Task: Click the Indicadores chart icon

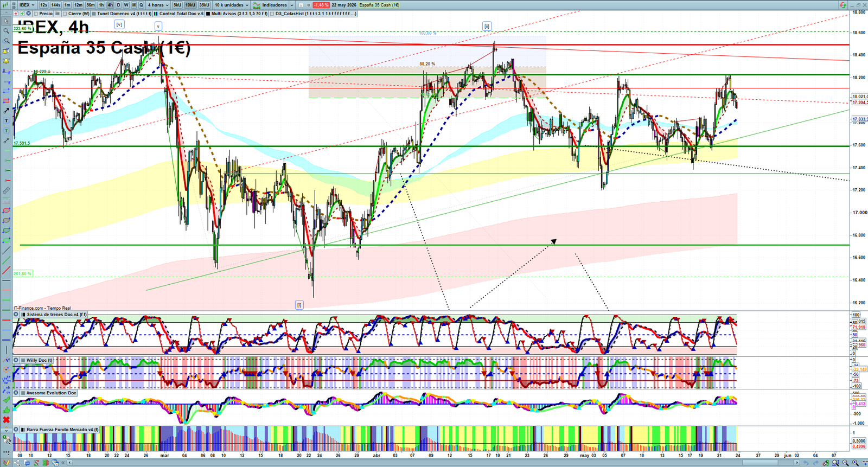Action: point(256,5)
